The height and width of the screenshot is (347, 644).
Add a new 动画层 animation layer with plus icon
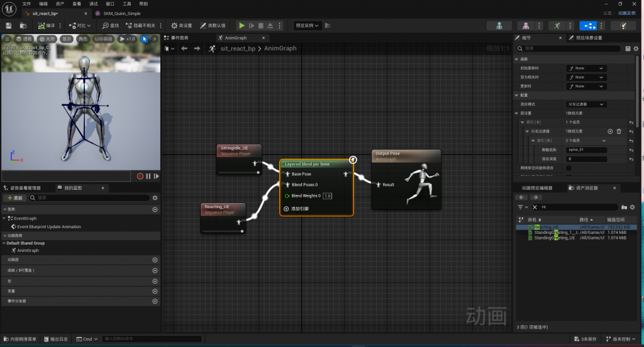tap(155, 260)
